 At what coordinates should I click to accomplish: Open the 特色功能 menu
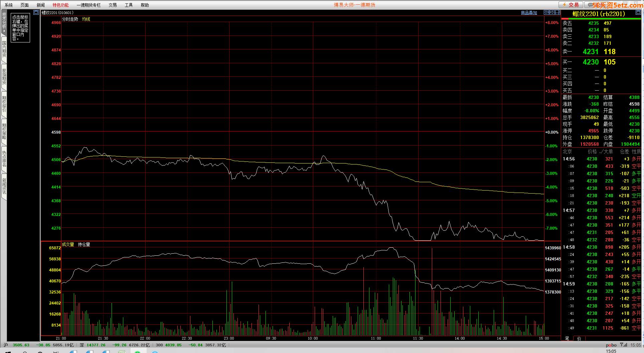60,5
